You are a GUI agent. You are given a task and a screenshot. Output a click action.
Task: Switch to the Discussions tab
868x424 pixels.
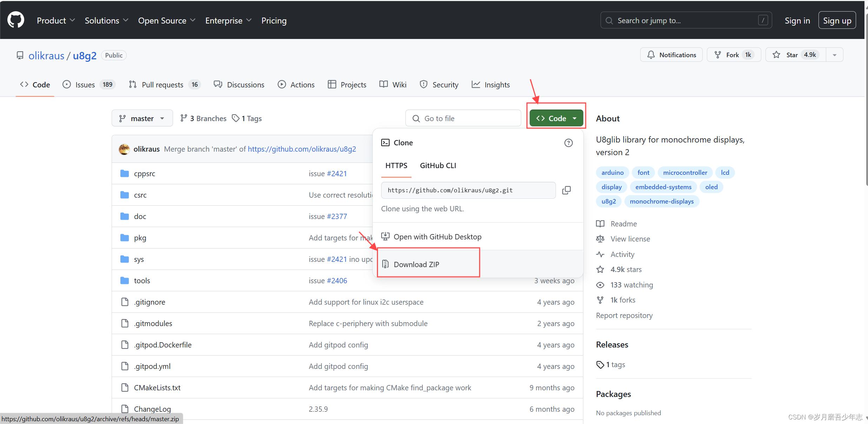point(239,85)
